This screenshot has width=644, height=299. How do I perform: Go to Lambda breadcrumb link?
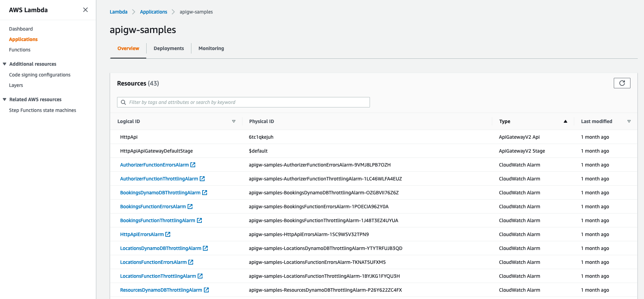click(x=118, y=12)
